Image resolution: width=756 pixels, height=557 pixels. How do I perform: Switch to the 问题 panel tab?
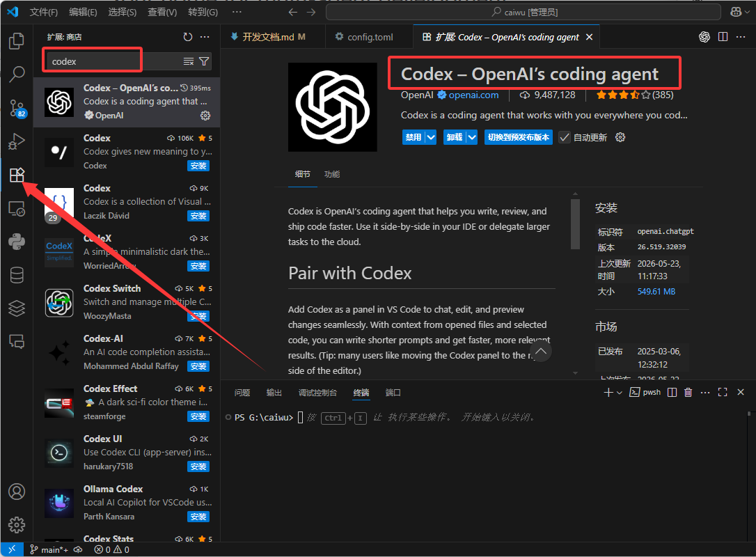coord(242,393)
